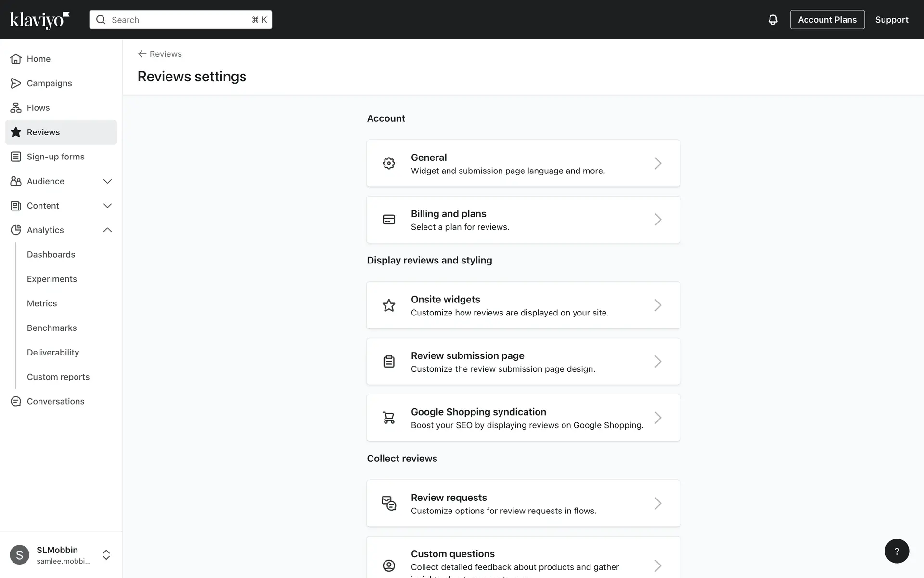This screenshot has width=924, height=578.
Task: Click the Review requests envelope icon
Action: [x=389, y=503]
